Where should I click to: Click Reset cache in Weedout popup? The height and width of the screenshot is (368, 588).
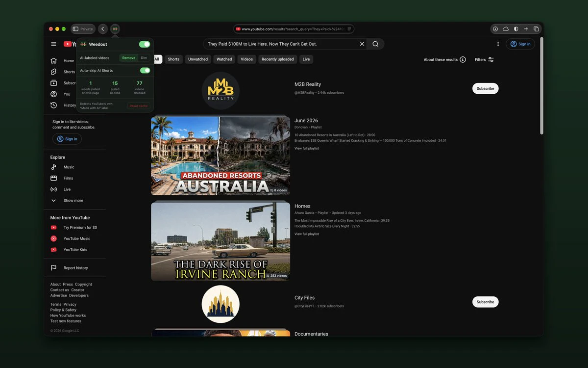point(139,106)
